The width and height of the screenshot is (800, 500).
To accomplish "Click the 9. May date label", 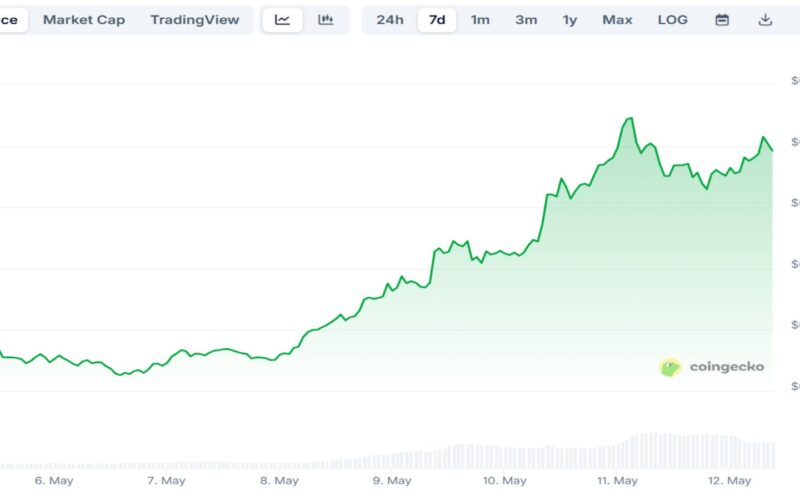I will pos(392,481).
